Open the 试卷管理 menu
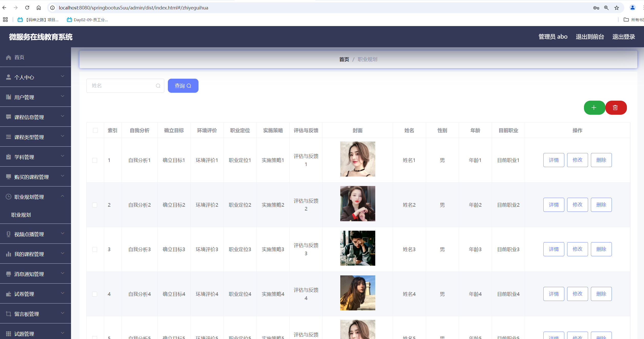Screen dimensions: 644x339 click(x=36, y=294)
